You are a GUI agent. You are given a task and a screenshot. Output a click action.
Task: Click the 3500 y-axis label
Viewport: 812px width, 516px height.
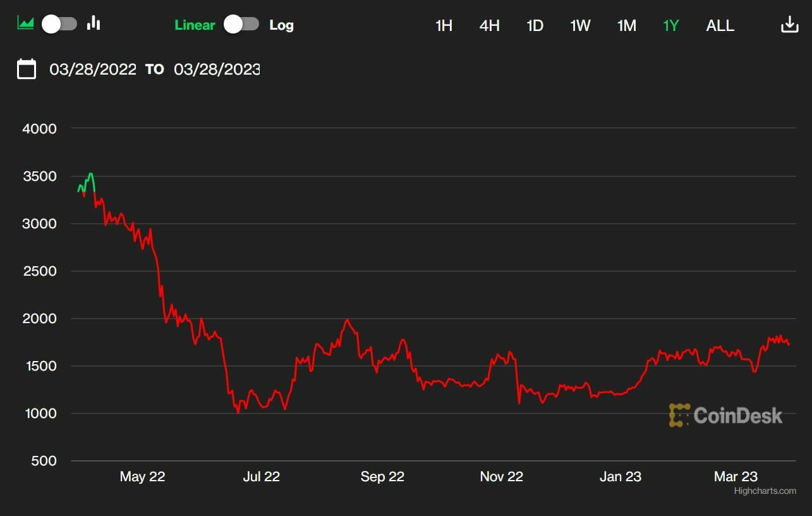(x=39, y=176)
